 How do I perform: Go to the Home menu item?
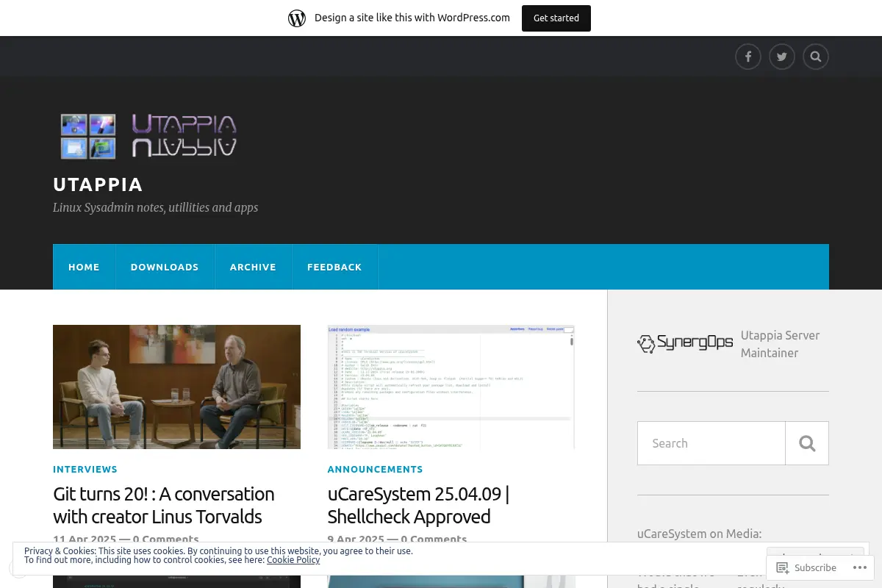coord(84,267)
